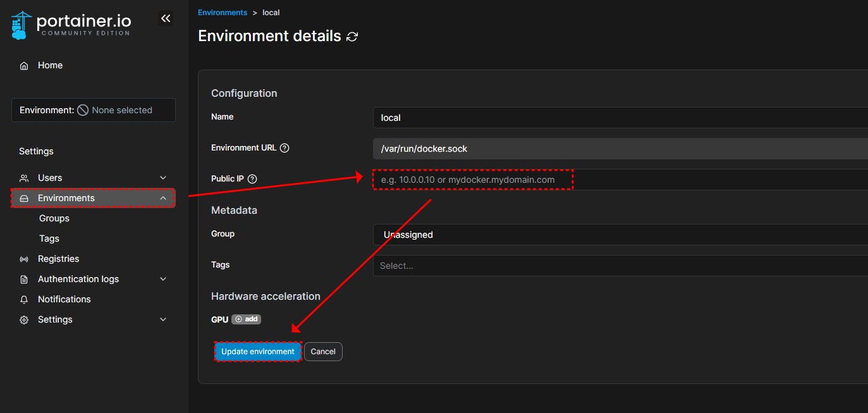Click the Public IP input field

(x=620, y=180)
